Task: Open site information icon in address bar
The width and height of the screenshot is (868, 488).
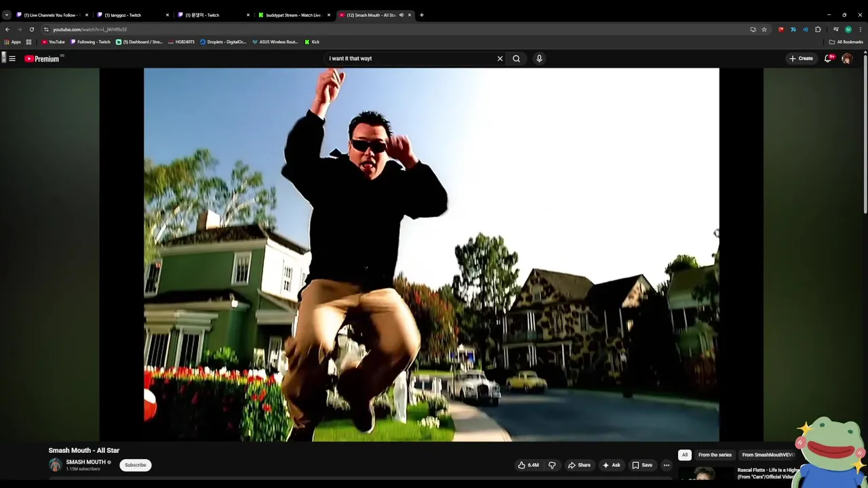Action: pyautogui.click(x=46, y=29)
